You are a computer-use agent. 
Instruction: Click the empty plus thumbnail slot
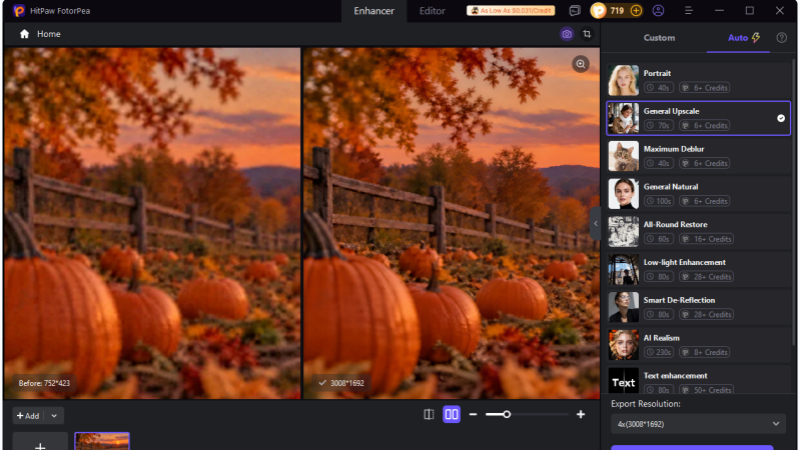coord(40,442)
